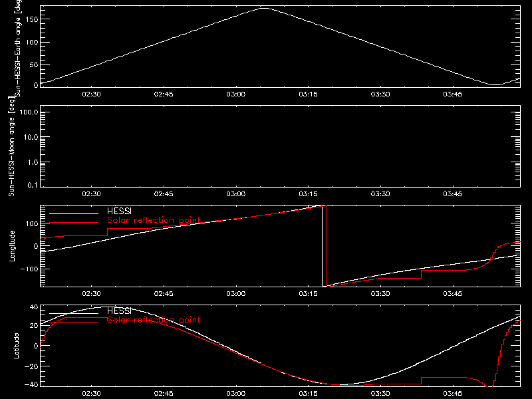Select the 10.0 tick label on Moon angle plot
Screen dimensions: 532x399
tap(31, 137)
